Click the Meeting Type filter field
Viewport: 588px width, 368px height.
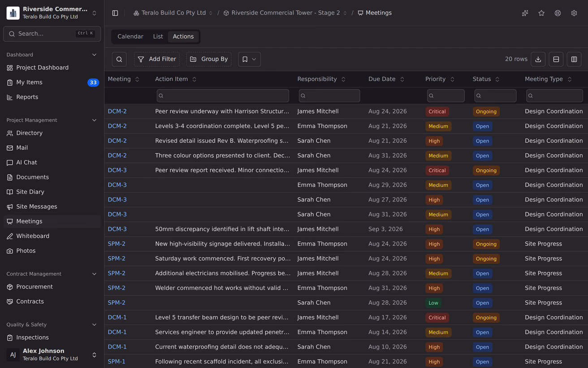[x=555, y=96]
